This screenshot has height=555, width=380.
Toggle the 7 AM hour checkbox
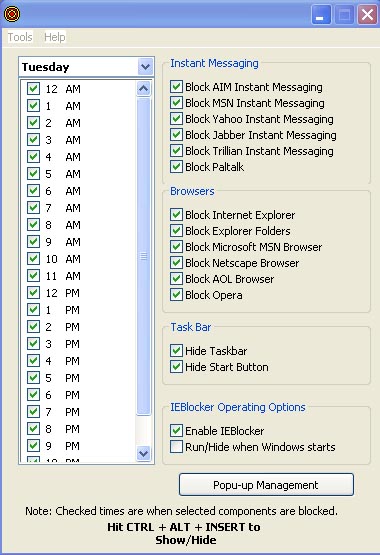point(33,207)
